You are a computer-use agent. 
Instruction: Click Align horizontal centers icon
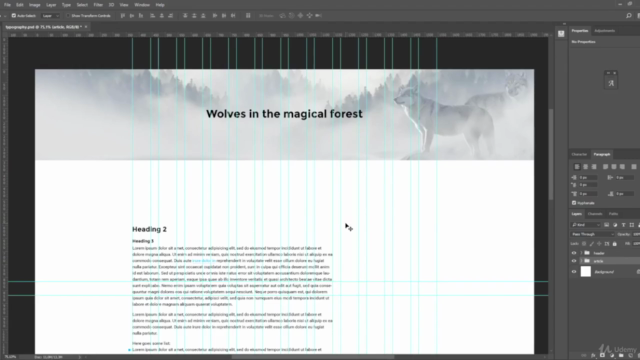tap(162, 16)
